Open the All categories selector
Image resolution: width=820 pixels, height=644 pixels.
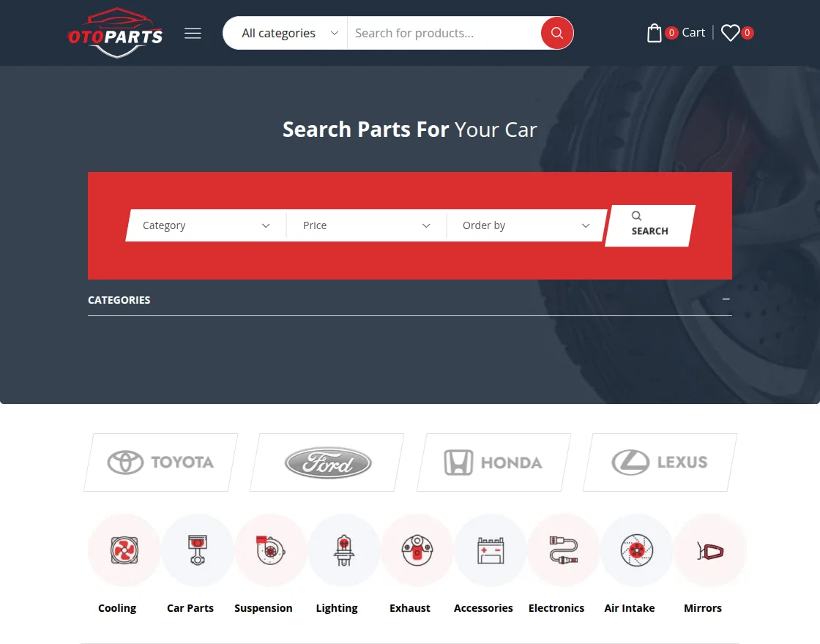pyautogui.click(x=286, y=33)
